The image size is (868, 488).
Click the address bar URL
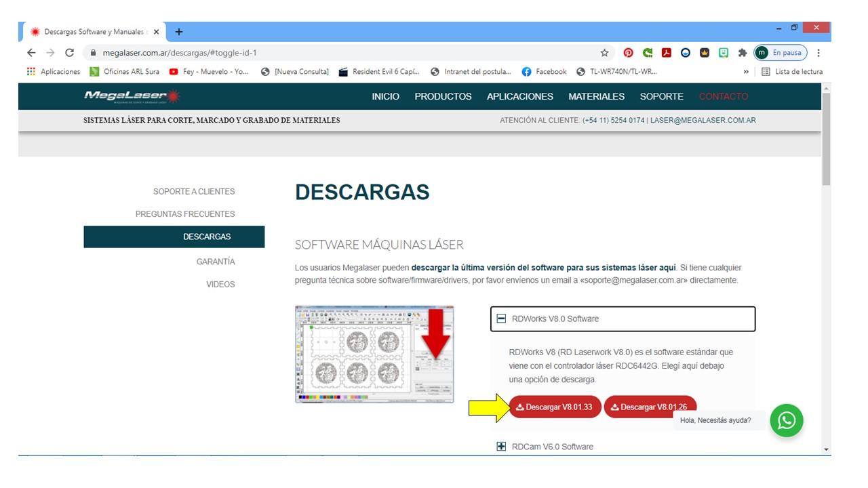tap(180, 53)
